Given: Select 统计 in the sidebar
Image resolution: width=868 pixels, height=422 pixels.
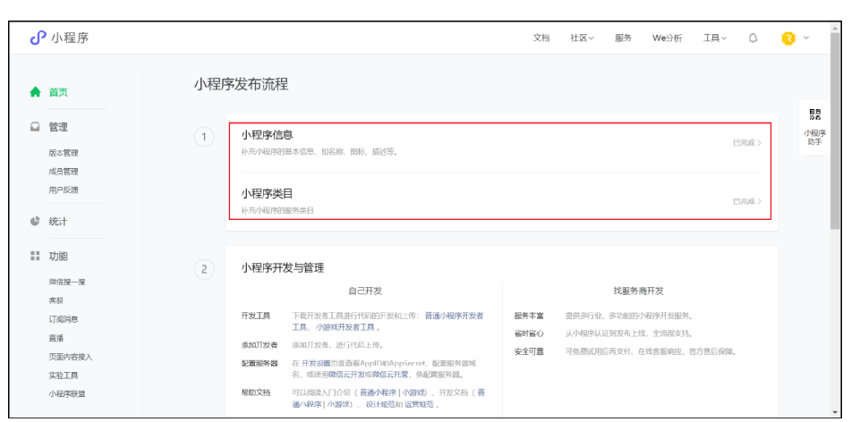Looking at the screenshot, I should pyautogui.click(x=58, y=222).
